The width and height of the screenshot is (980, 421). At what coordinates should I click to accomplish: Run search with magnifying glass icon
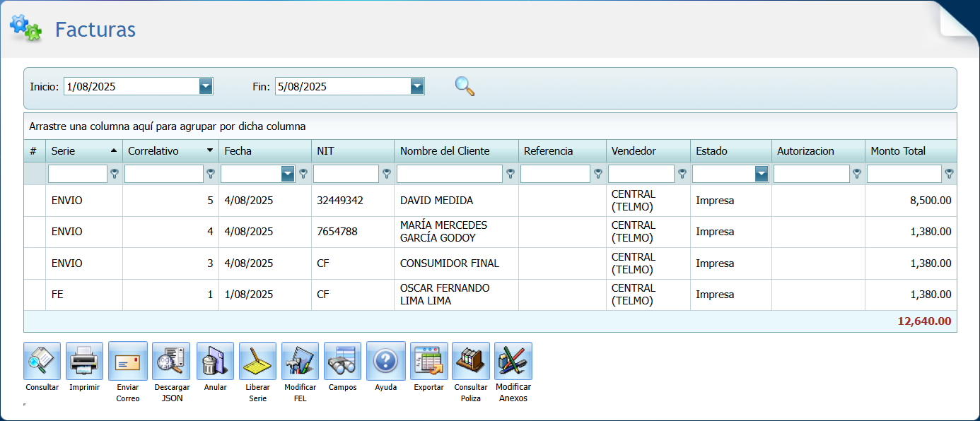click(465, 86)
